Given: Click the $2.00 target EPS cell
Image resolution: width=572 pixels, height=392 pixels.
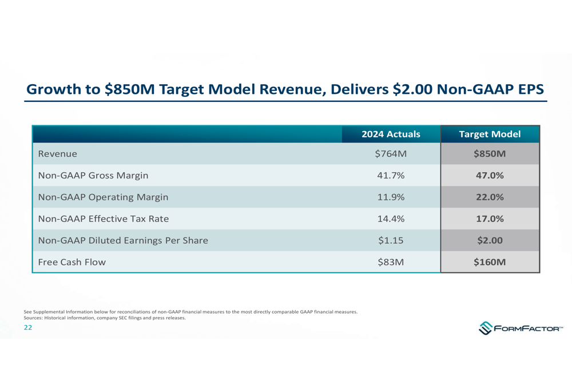Looking at the screenshot, I should click(x=490, y=240).
